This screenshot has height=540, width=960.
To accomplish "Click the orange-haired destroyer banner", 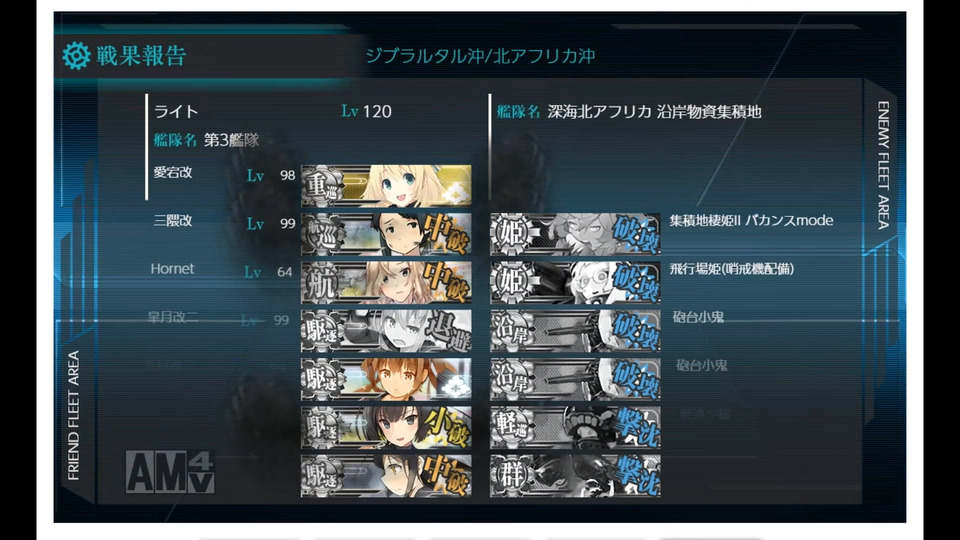I will [386, 379].
